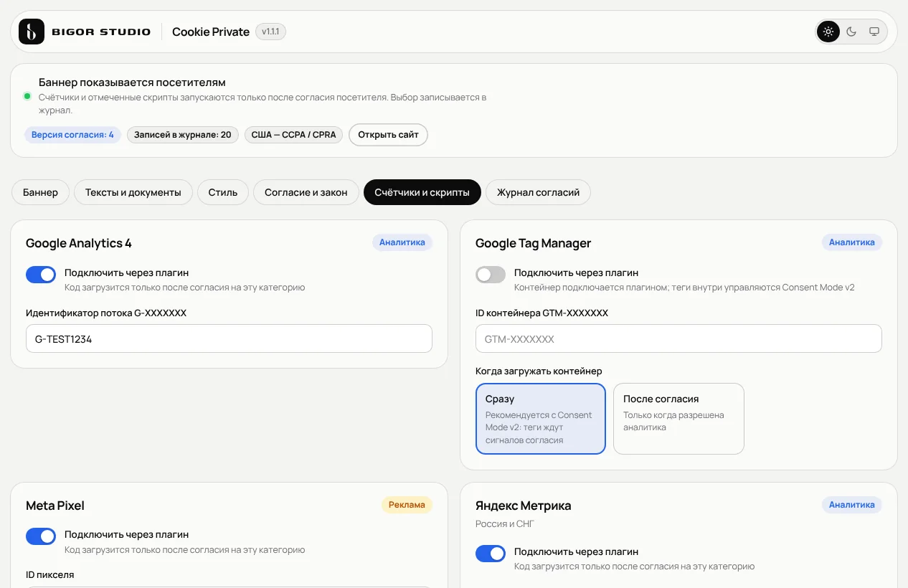908x588 pixels.
Task: Click the Google Analytics 4 heading
Action: click(x=79, y=243)
